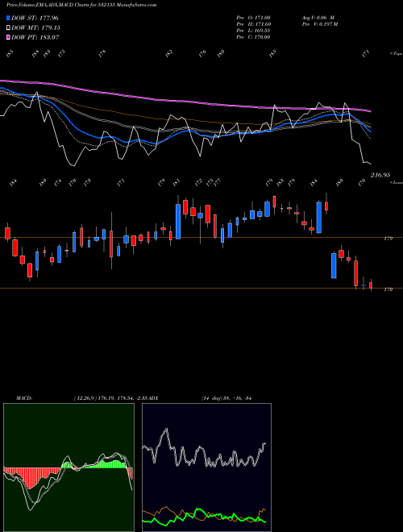
Task: Click the 'Pre O: 171.00' value
Action: 253,18
